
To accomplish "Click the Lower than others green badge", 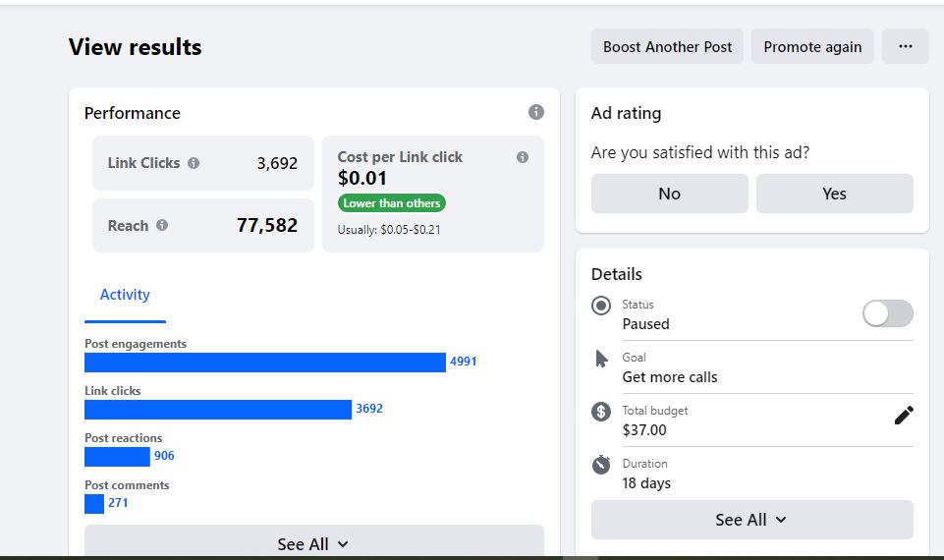I will pos(392,203).
